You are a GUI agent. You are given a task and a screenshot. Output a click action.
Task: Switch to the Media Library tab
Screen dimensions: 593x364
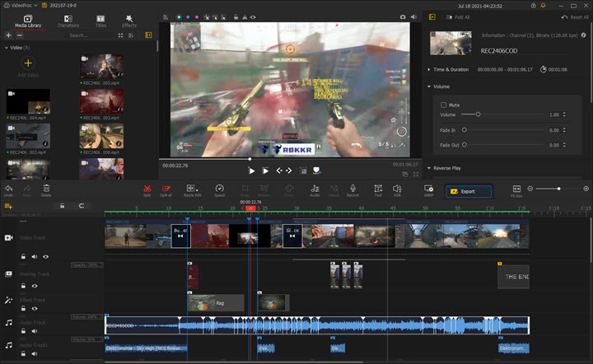[28, 21]
